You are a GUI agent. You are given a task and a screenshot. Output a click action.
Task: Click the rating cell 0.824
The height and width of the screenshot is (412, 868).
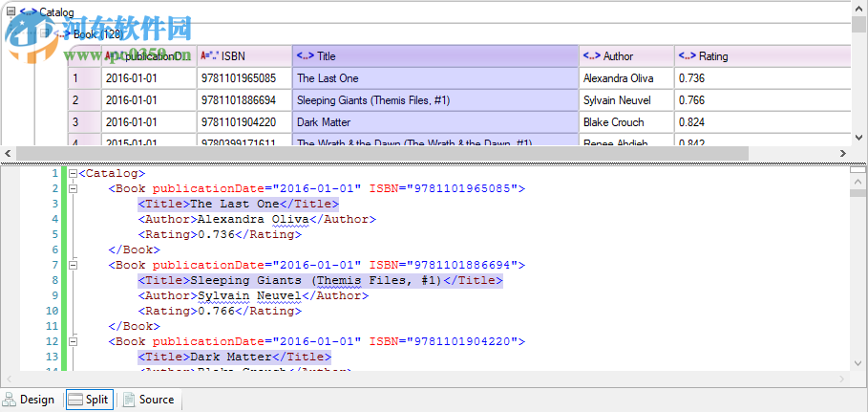[762, 122]
